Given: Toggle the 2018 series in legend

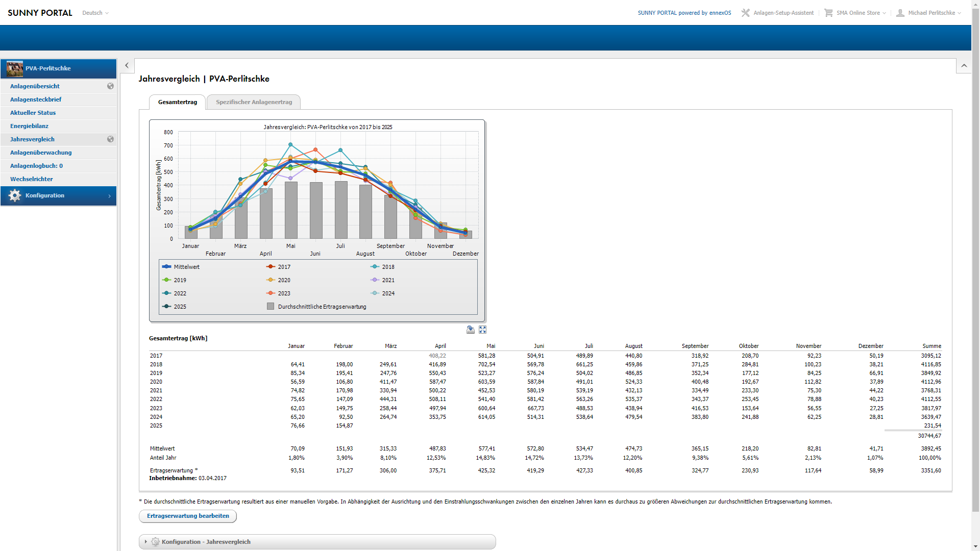Looking at the screenshot, I should pyautogui.click(x=387, y=267).
